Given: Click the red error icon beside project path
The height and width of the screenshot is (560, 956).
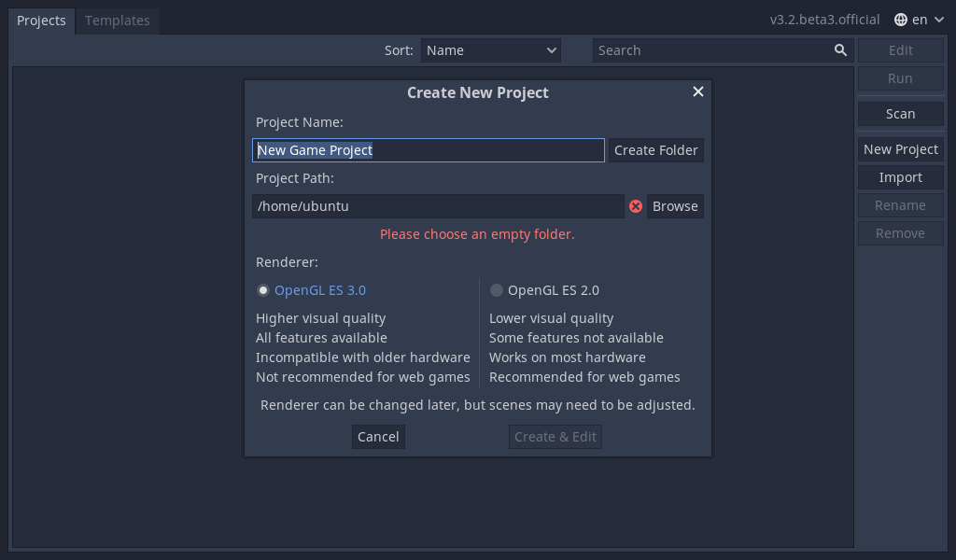Looking at the screenshot, I should click(635, 206).
